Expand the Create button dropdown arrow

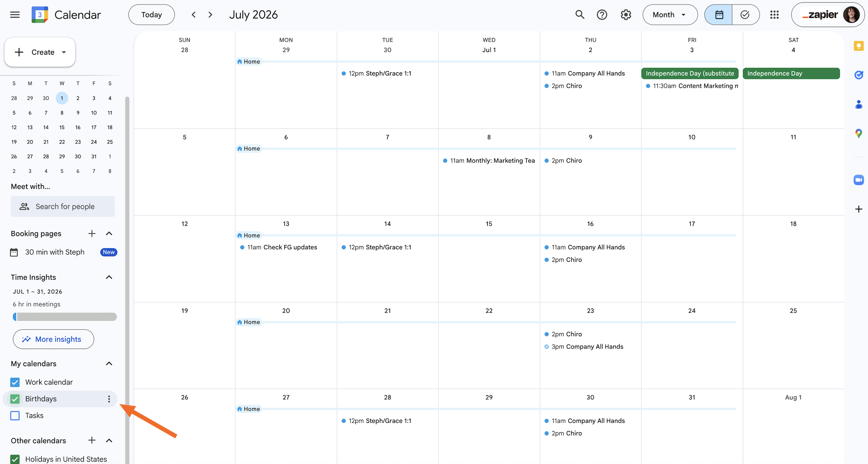(x=64, y=52)
